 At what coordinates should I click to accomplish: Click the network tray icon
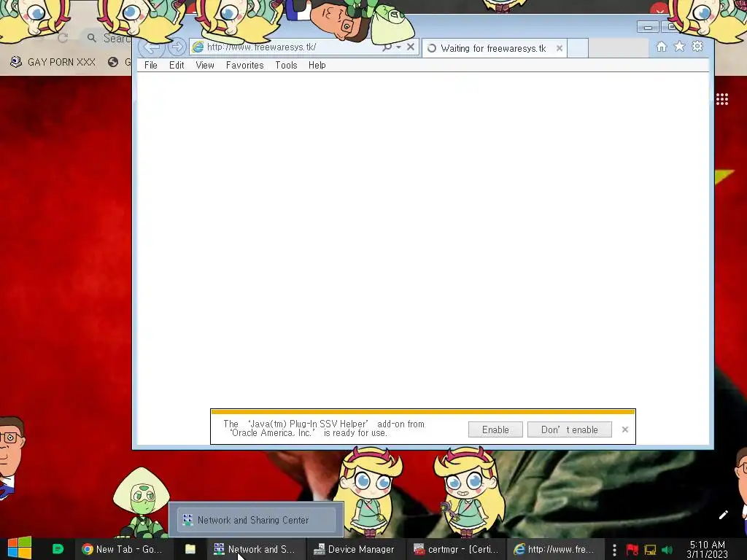click(x=650, y=550)
